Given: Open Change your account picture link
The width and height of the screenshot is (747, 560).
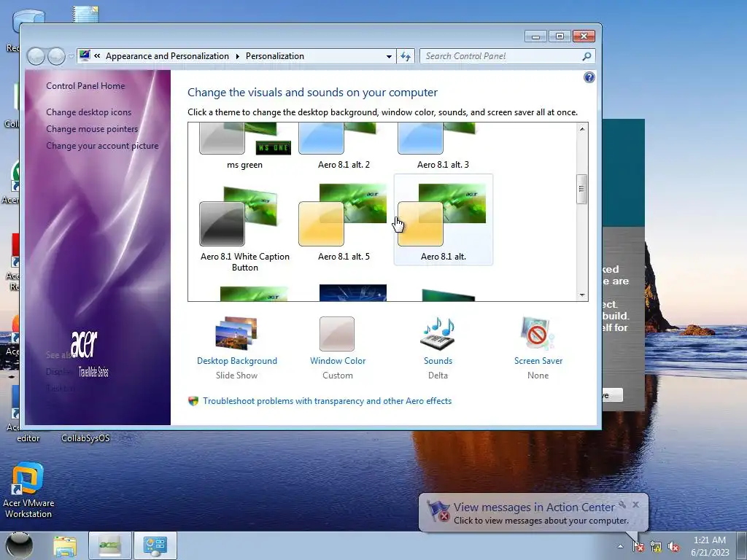Looking at the screenshot, I should (102, 146).
